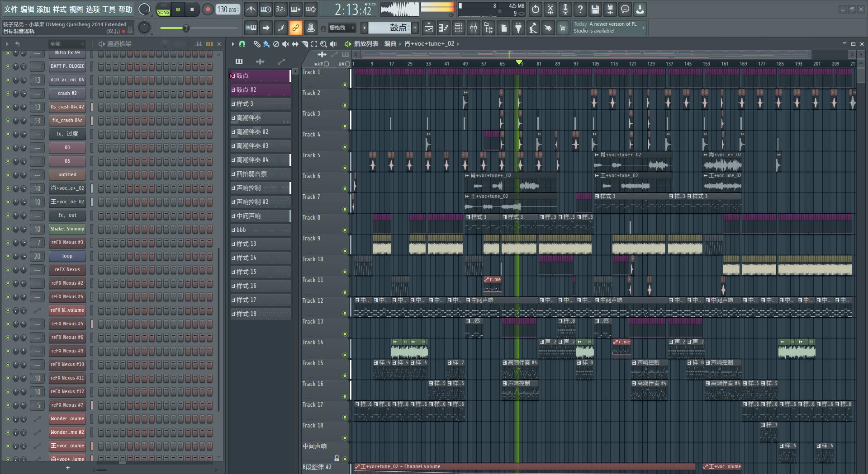The width and height of the screenshot is (868, 474).
Task: Pause playback with the pause button
Action: pyautogui.click(x=178, y=9)
